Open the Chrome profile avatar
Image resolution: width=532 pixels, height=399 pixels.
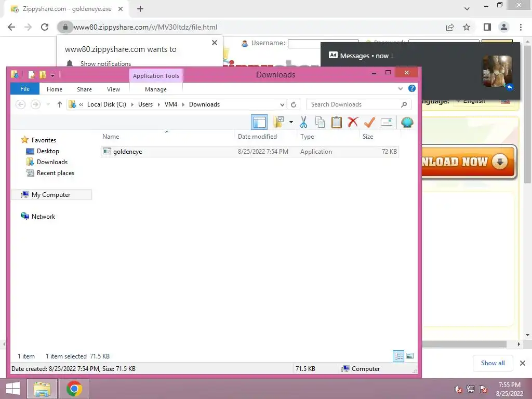[x=504, y=27]
